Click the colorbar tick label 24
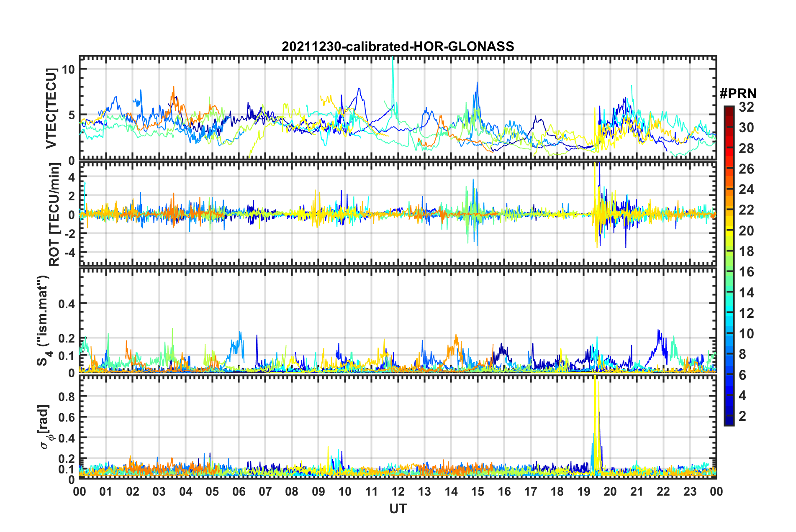 pos(746,190)
